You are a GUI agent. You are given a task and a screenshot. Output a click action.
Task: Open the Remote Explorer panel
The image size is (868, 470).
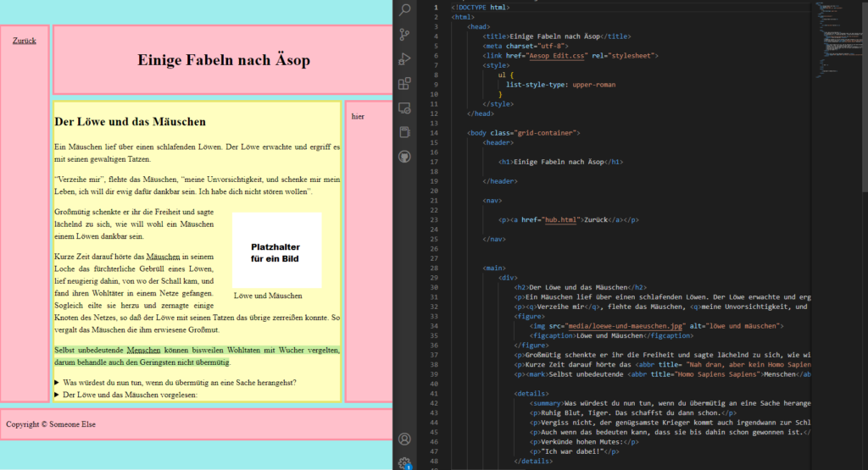[x=405, y=108]
